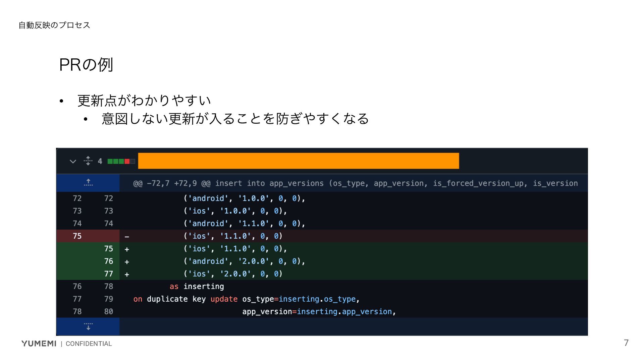Select the deleted line number 75
The image size is (644, 362).
pos(77,236)
